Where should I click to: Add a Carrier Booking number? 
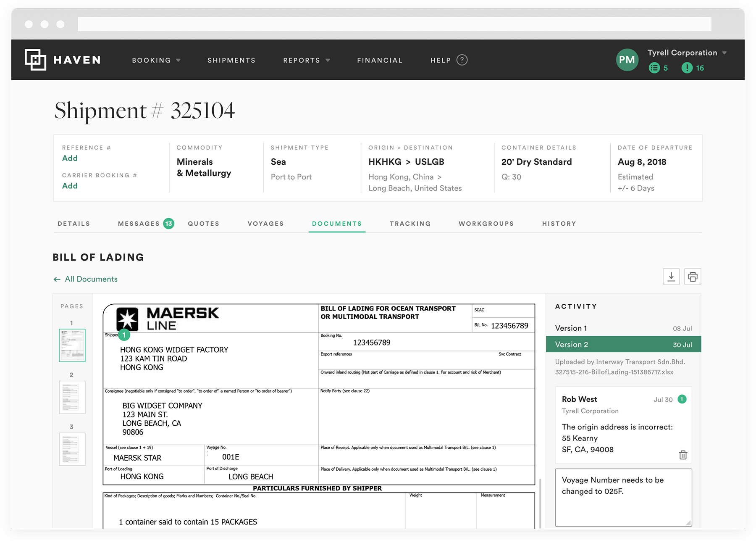[70, 186]
